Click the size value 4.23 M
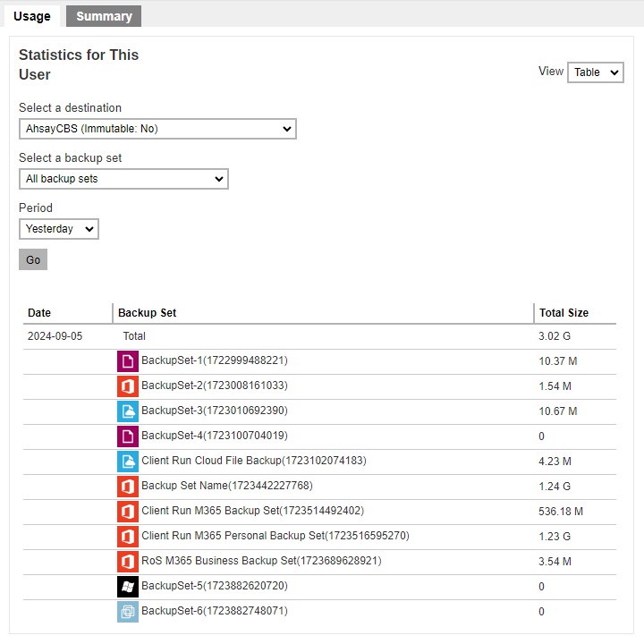The width and height of the screenshot is (644, 644). 555,462
